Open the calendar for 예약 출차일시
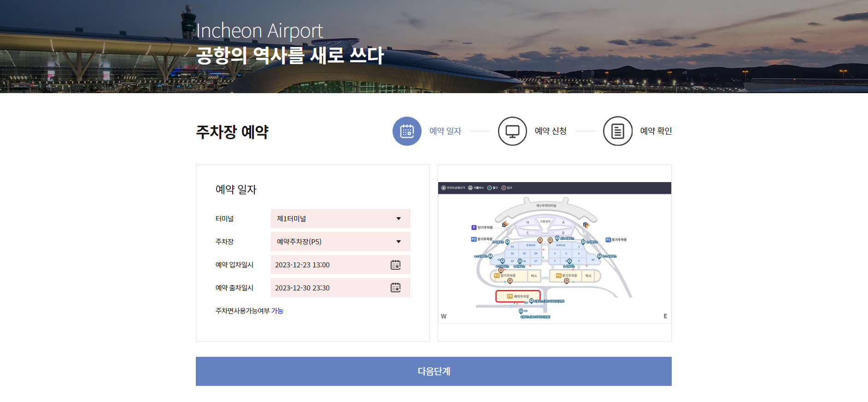This screenshot has height=402, width=868. (x=395, y=288)
